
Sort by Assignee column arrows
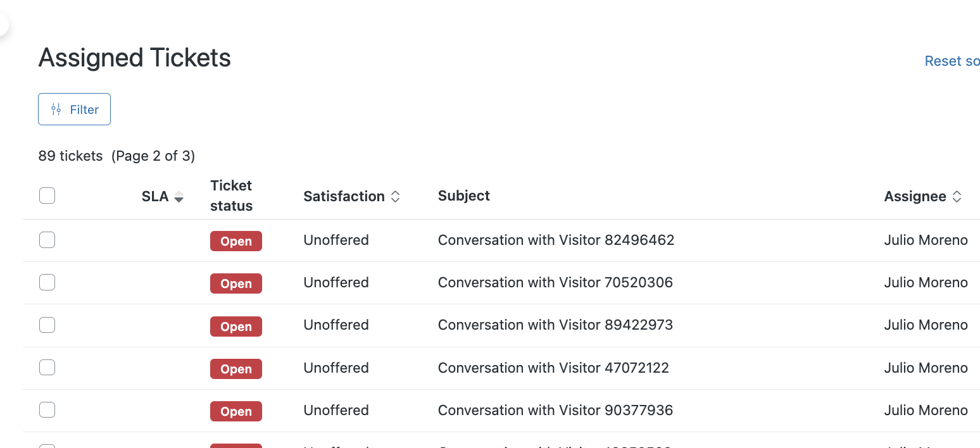957,197
